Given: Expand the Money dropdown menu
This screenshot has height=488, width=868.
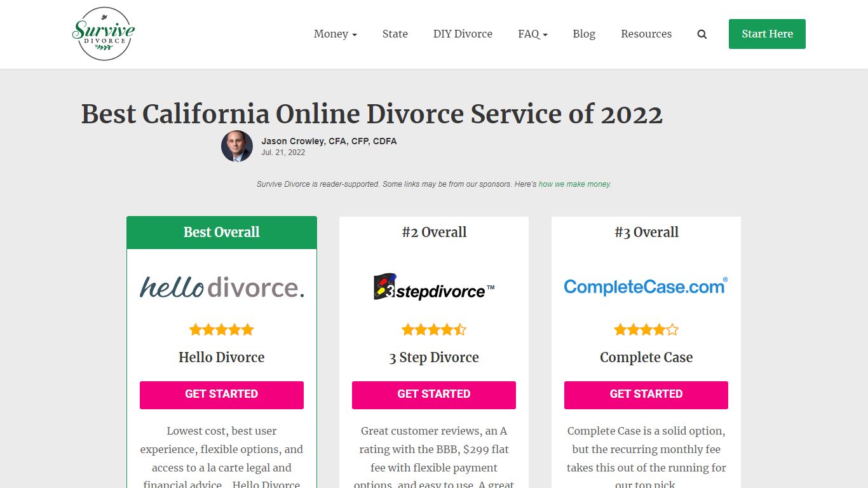Looking at the screenshot, I should pyautogui.click(x=335, y=34).
